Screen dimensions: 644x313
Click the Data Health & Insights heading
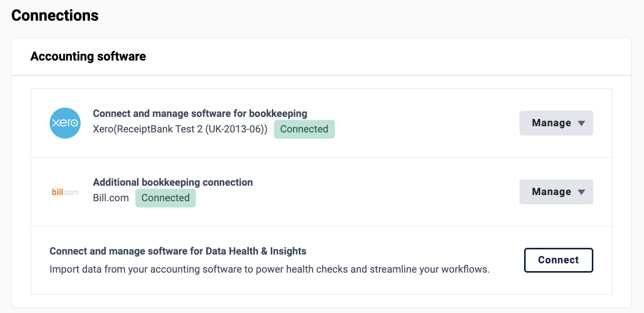click(178, 251)
